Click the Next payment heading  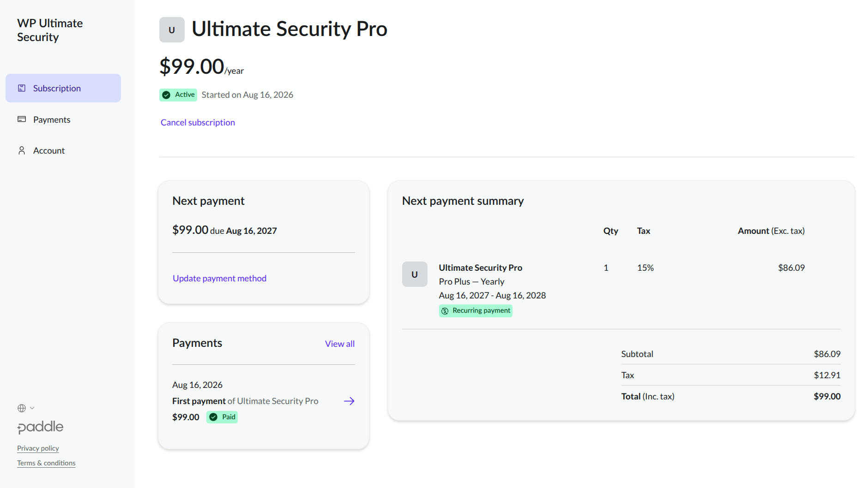(x=208, y=201)
